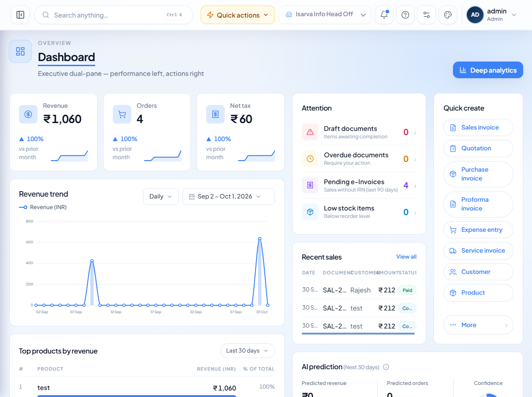Open the settings sliders icon

[427, 15]
